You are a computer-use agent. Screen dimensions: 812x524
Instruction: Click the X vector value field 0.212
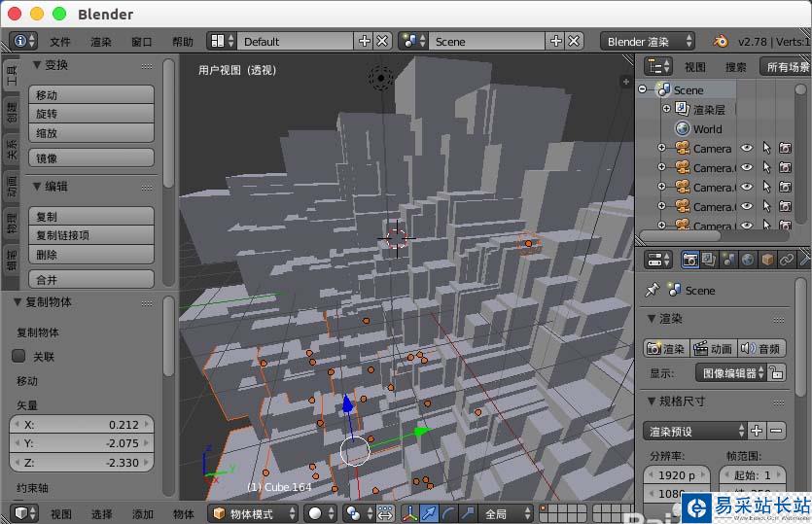point(82,425)
